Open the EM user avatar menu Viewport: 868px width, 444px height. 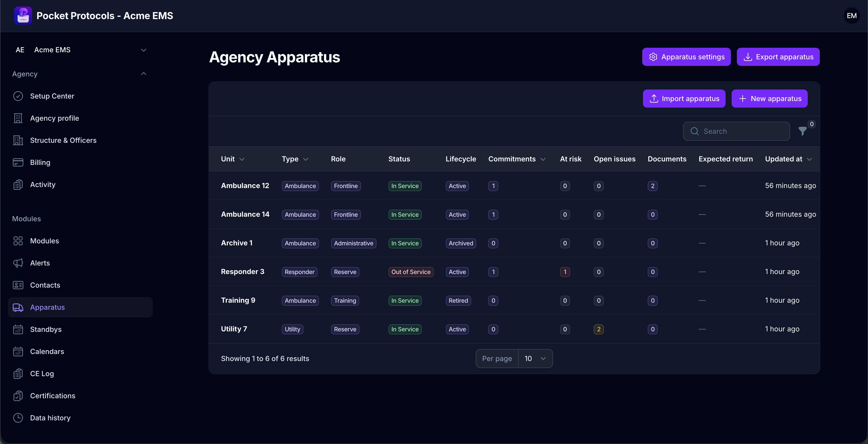point(851,16)
